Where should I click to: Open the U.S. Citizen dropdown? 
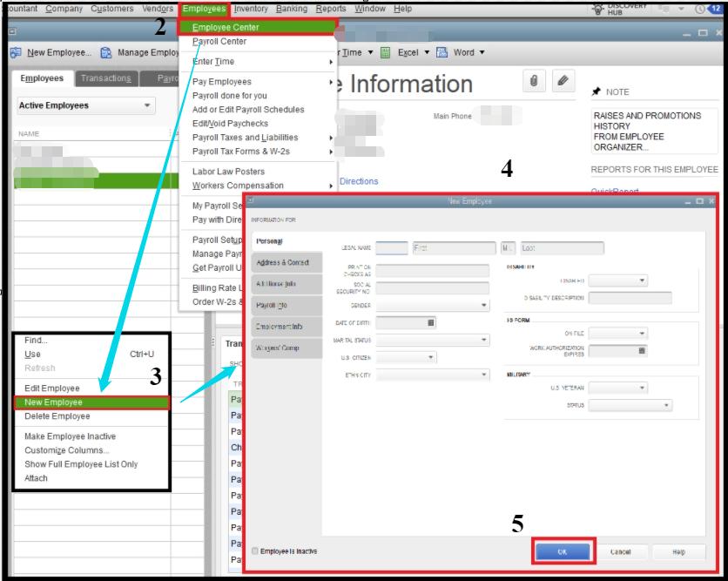click(407, 357)
